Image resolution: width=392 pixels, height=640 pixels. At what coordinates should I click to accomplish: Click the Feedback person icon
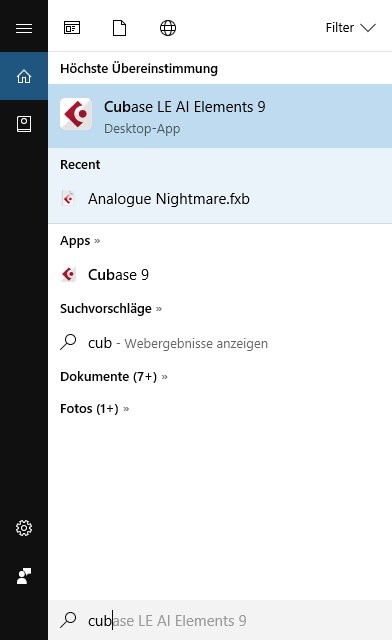(x=24, y=576)
